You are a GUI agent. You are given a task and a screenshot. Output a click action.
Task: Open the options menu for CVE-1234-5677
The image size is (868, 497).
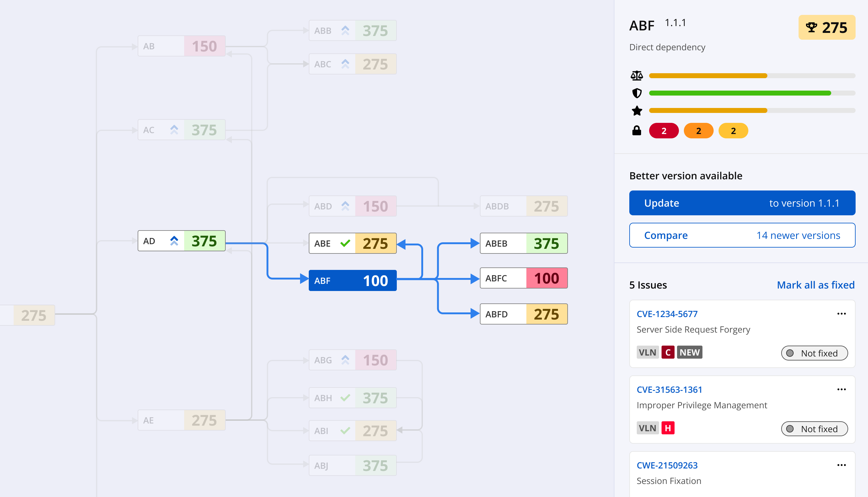pyautogui.click(x=842, y=314)
